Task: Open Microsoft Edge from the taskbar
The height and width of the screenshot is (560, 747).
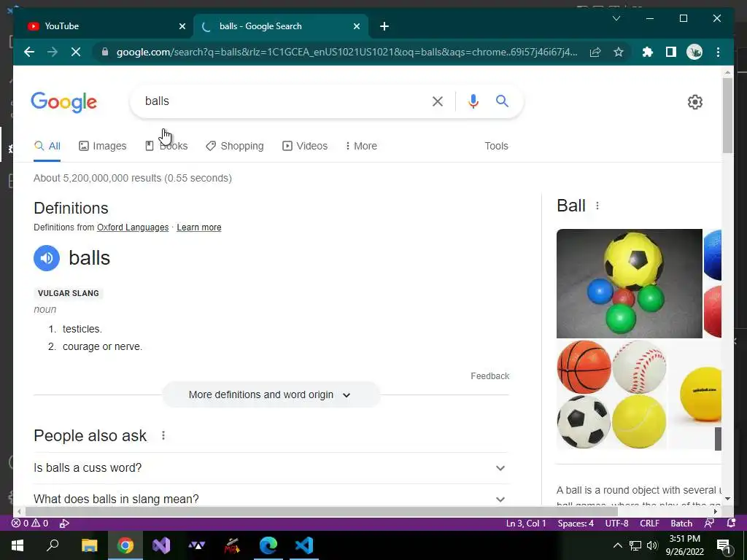Action: (268, 545)
